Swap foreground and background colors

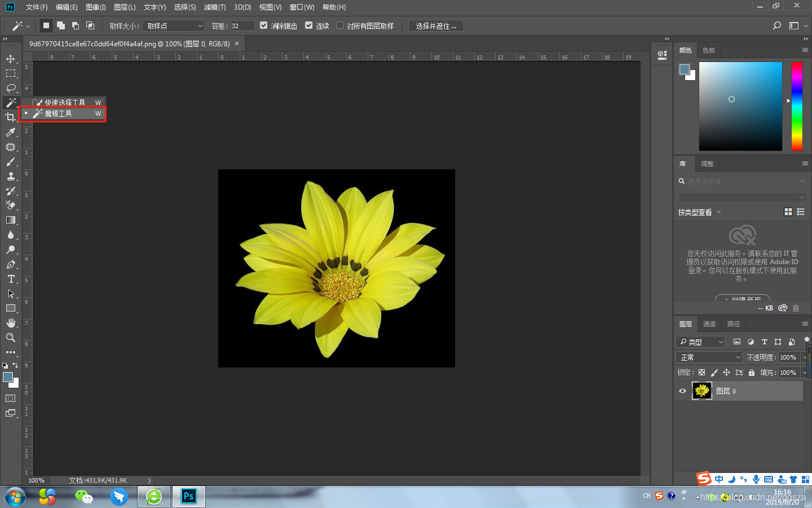coord(15,365)
